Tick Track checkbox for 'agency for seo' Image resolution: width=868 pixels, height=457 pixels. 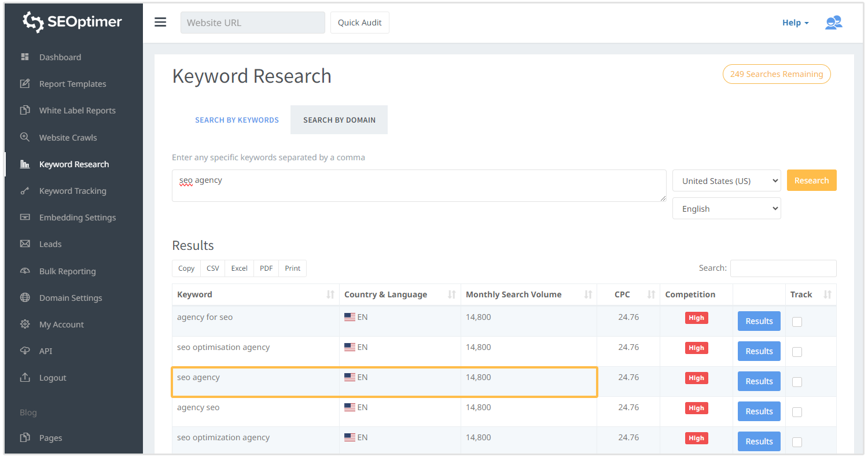[x=797, y=322]
